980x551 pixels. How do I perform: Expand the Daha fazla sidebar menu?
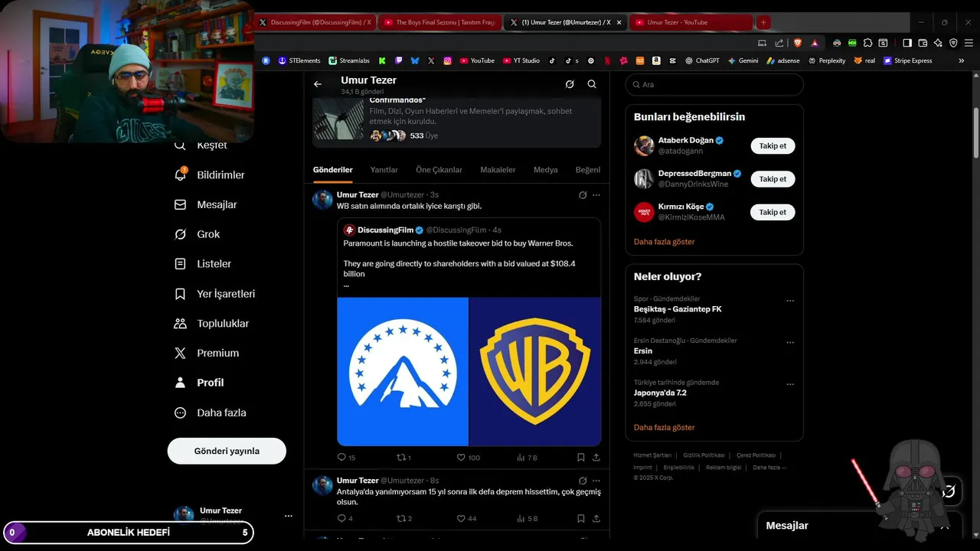211,412
